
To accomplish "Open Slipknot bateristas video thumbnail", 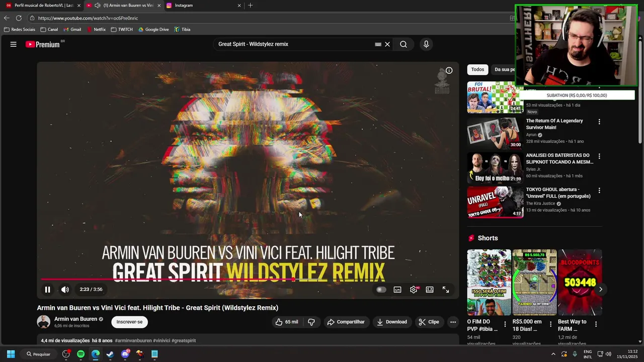I will click(495, 168).
